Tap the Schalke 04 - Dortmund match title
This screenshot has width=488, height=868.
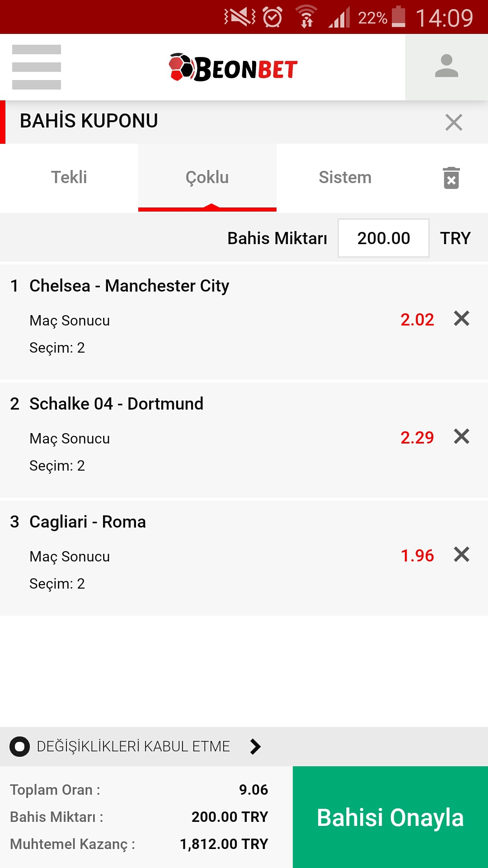[x=117, y=404]
